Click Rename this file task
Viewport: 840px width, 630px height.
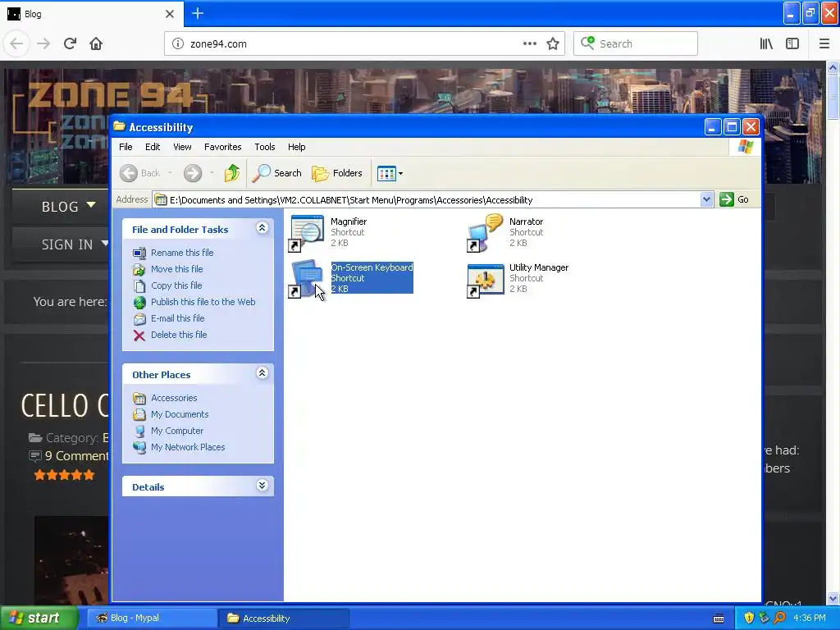pyautogui.click(x=182, y=253)
